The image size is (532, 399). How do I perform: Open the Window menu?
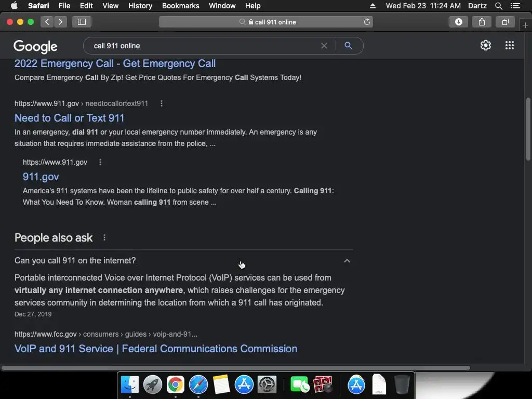[x=222, y=6]
